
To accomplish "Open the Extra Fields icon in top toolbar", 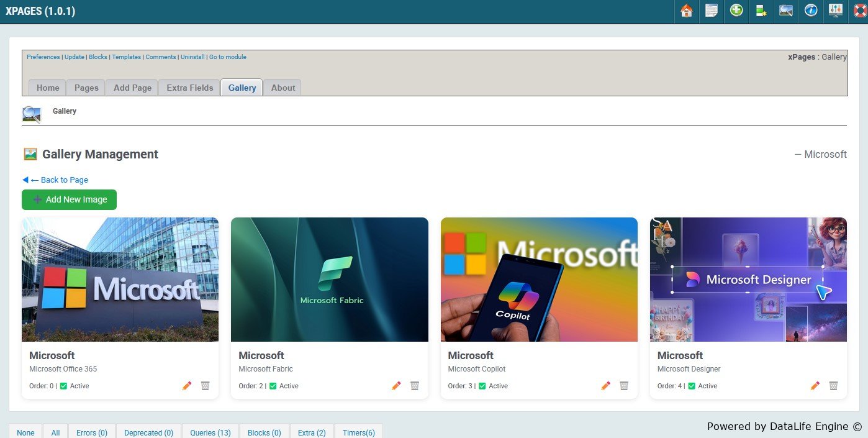I will pos(761,11).
